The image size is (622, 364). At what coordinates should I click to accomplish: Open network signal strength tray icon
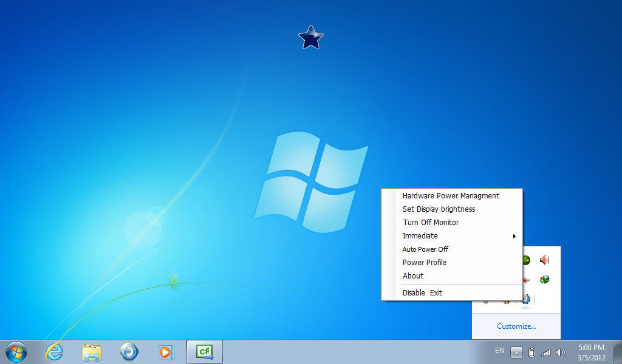point(546,352)
